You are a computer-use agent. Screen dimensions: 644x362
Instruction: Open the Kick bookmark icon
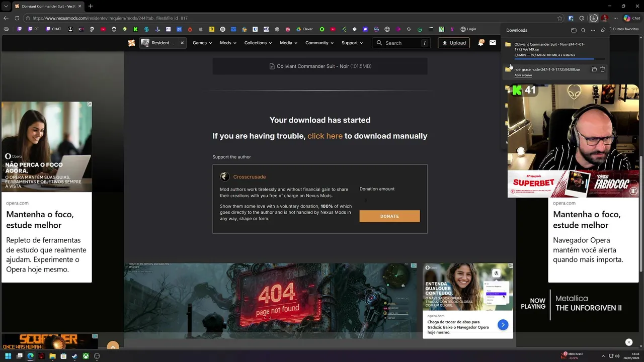135,29
